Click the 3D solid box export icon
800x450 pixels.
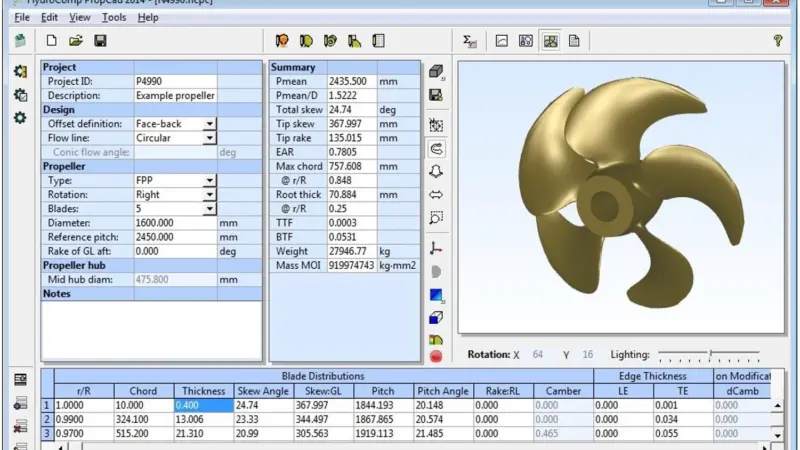pyautogui.click(x=436, y=72)
